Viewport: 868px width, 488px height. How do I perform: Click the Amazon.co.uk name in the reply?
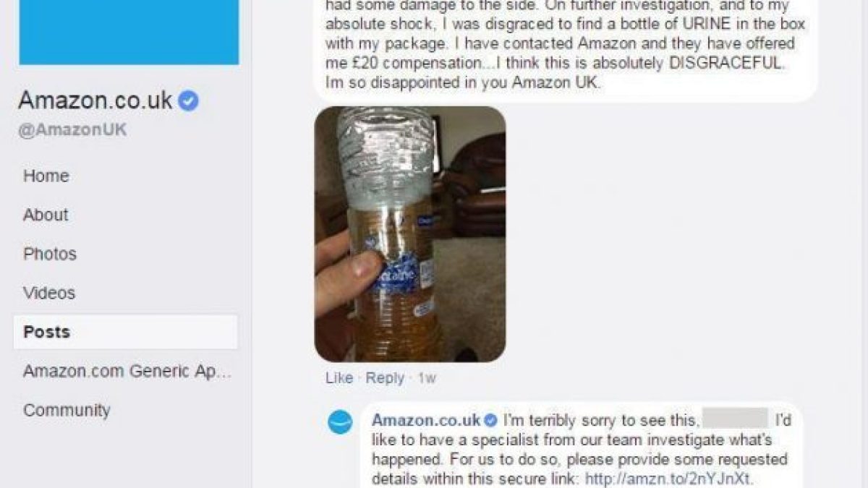point(426,420)
